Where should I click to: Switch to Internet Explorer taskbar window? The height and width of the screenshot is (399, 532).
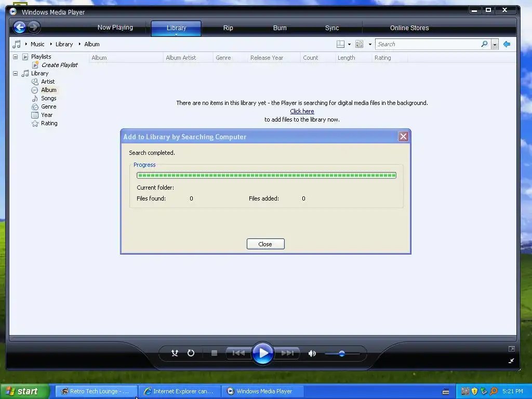(x=179, y=391)
